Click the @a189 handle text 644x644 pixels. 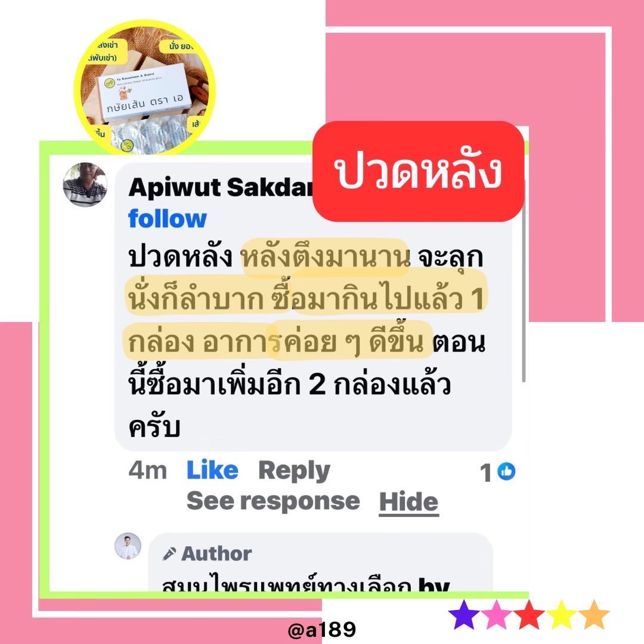tap(322, 630)
